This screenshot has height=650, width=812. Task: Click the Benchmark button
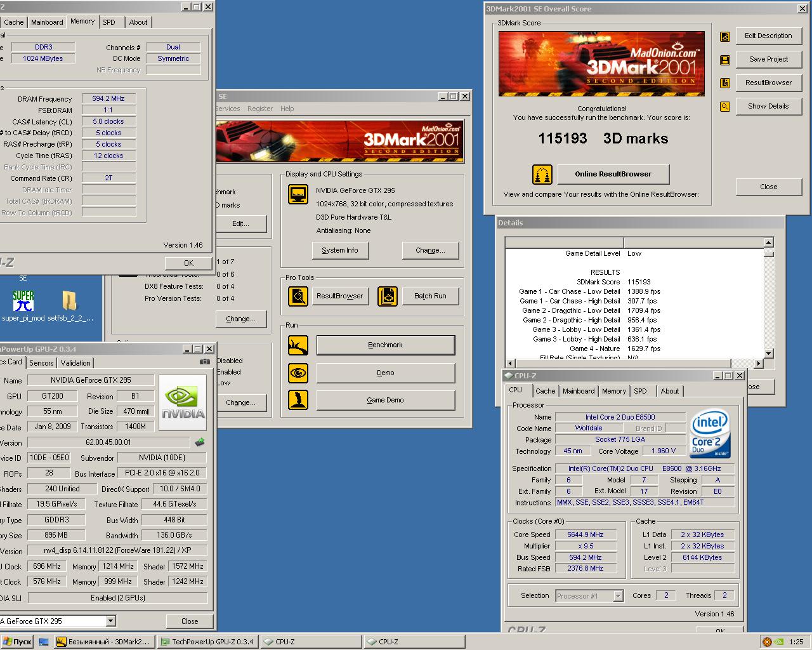386,345
